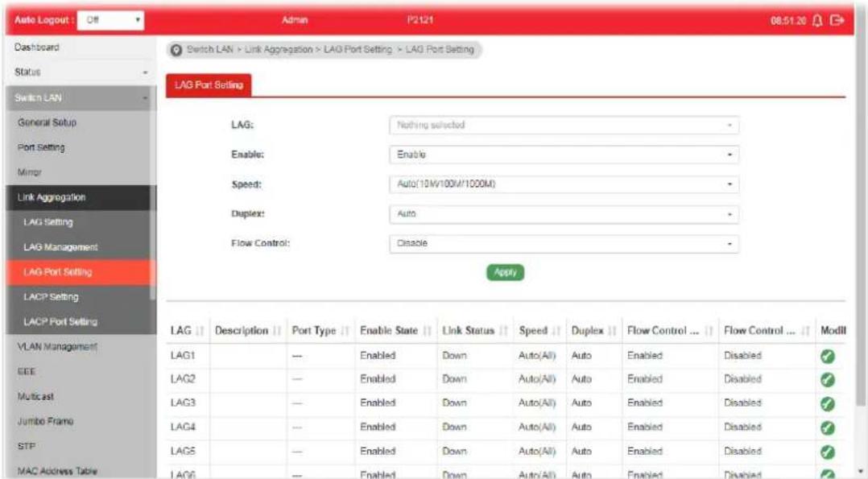
Task: Click Link Aggregation in breadcrumb
Action: coord(279,50)
